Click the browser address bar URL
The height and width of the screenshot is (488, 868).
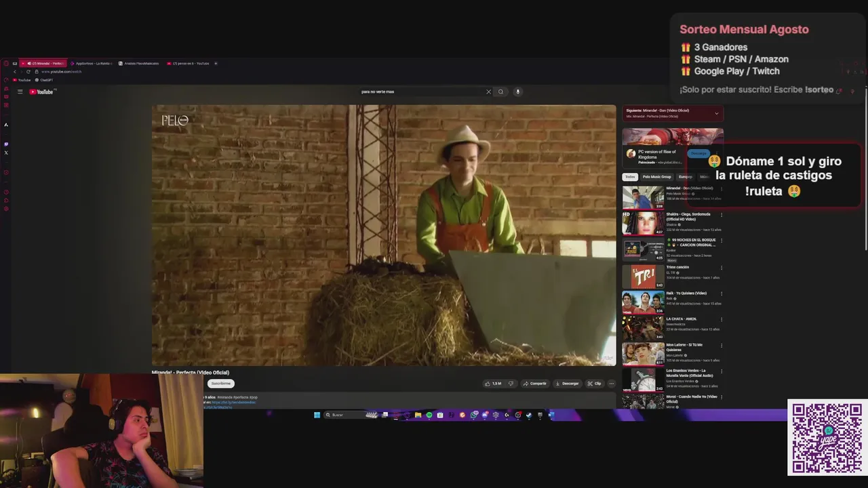click(61, 72)
